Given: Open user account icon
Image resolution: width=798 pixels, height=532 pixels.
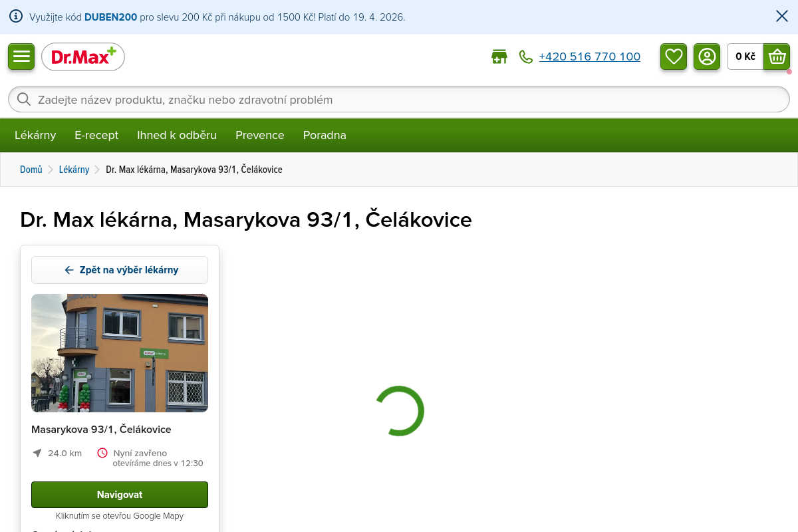Looking at the screenshot, I should pyautogui.click(x=707, y=57).
